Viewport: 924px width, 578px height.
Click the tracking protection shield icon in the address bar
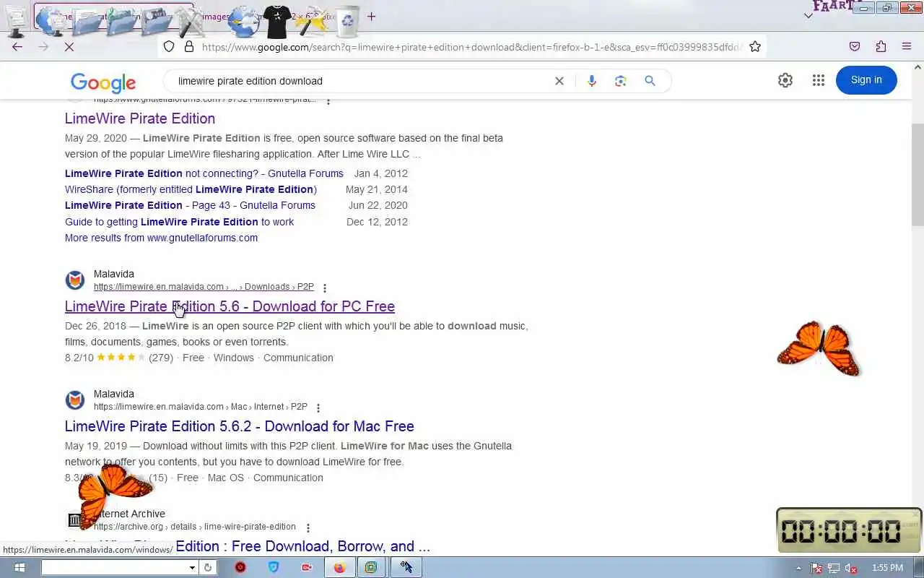(x=169, y=46)
